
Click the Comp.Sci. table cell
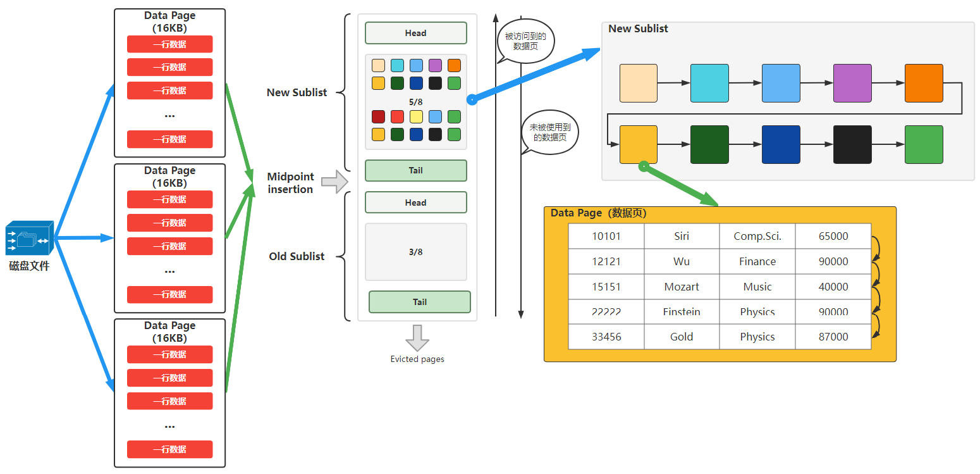(x=757, y=236)
